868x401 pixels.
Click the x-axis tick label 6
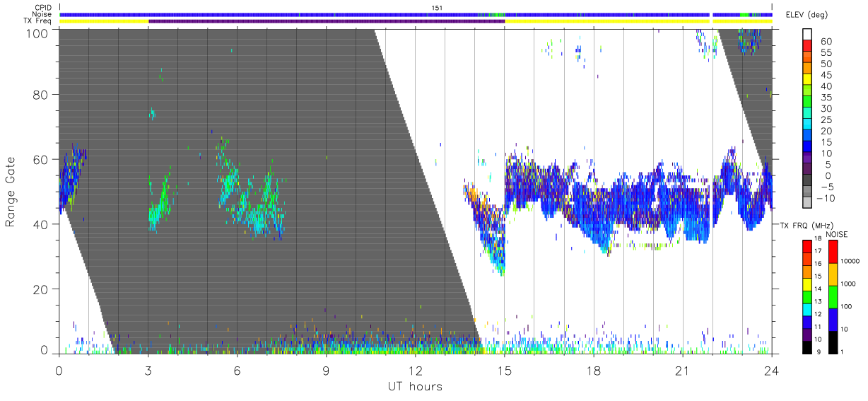point(237,370)
